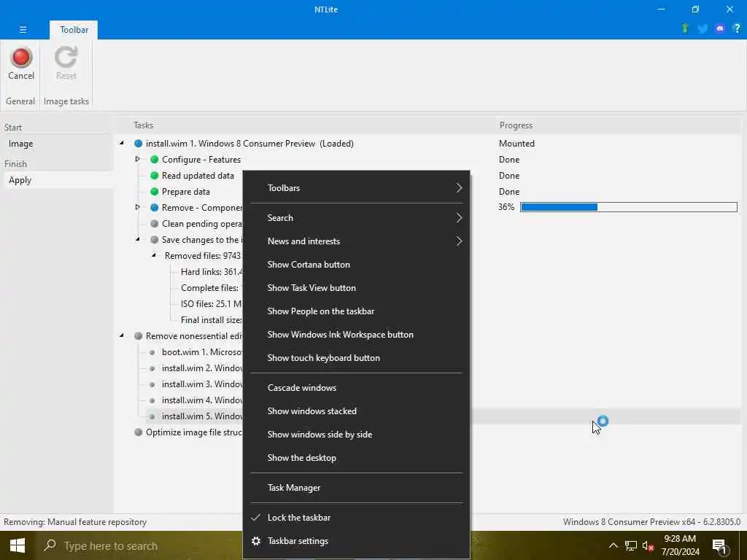
Task: Click the taskbar clock and date
Action: tap(680, 545)
